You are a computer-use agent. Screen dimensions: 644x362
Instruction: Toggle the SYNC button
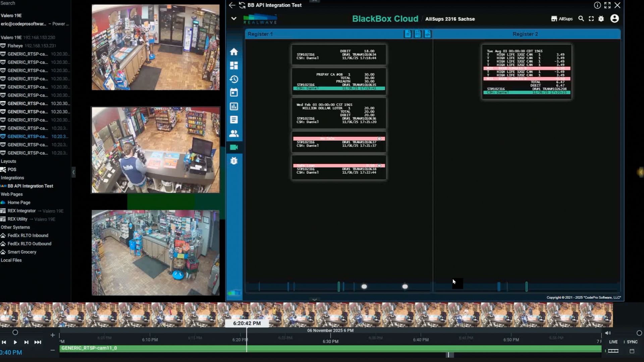click(x=632, y=342)
